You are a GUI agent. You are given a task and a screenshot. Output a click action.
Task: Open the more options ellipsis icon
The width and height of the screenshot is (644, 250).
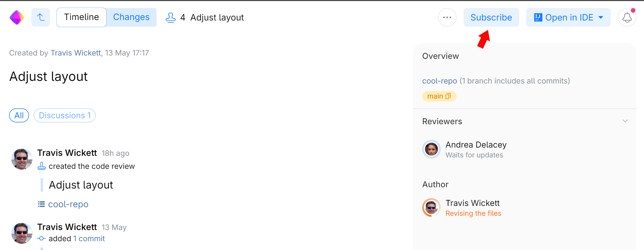(447, 17)
